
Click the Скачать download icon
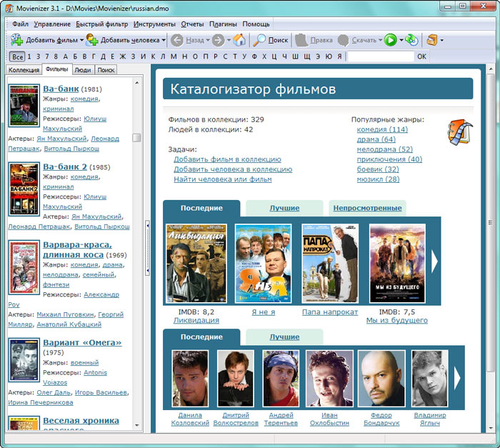(343, 40)
